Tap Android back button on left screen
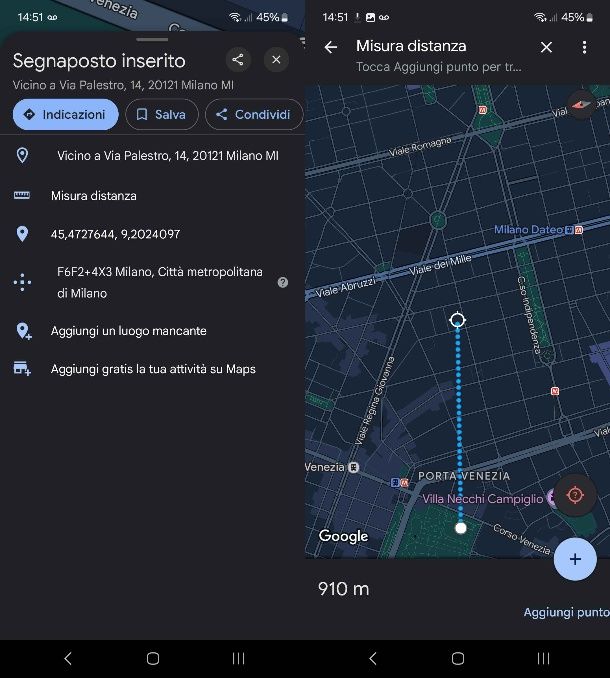Screen dimensions: 610x678 point(67,659)
